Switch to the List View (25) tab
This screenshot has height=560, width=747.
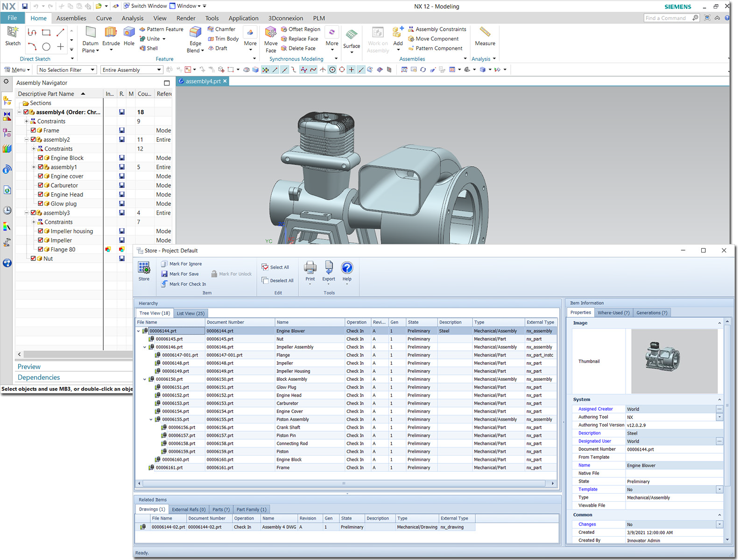[190, 313]
